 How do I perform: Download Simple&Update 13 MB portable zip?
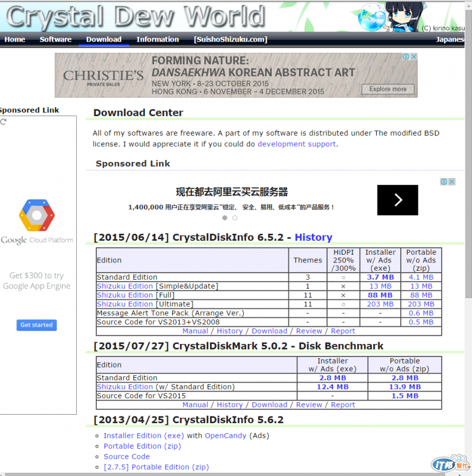pos(421,286)
